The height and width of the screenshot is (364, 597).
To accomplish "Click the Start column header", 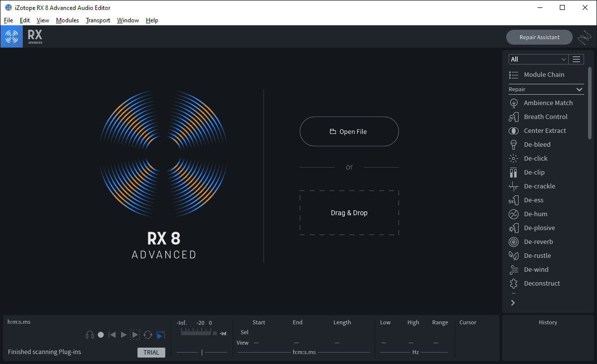I will point(259,322).
